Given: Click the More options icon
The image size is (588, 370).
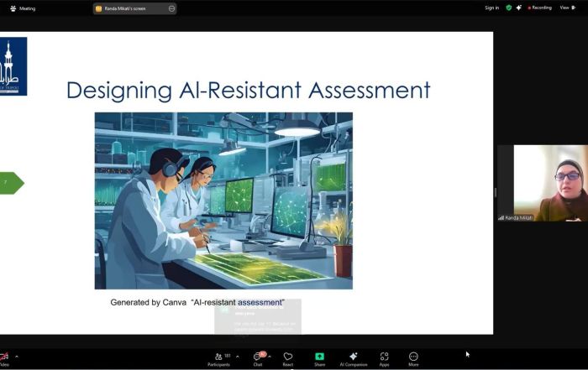Looking at the screenshot, I should point(413,357).
